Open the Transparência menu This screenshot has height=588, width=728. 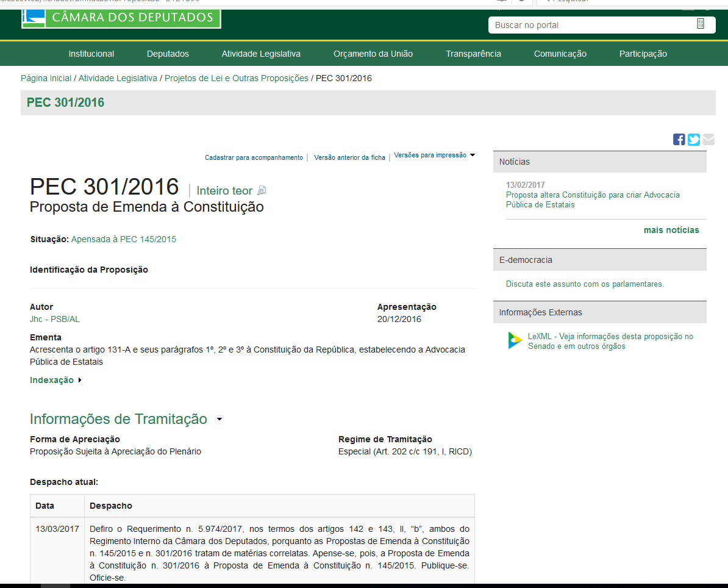(473, 54)
